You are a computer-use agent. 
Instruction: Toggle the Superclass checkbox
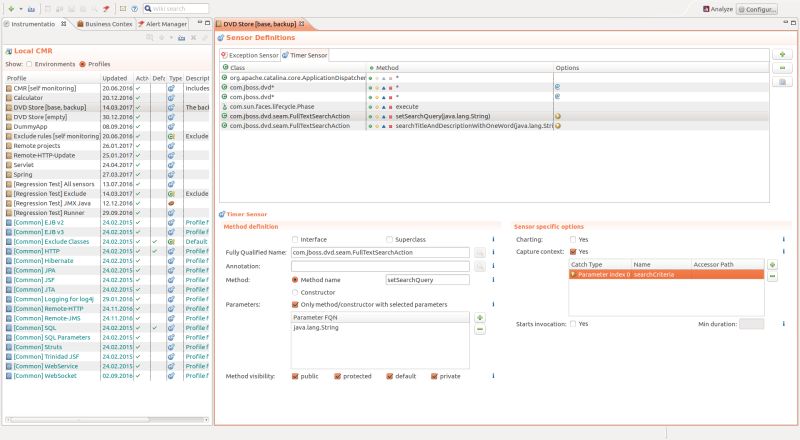[x=389, y=239]
